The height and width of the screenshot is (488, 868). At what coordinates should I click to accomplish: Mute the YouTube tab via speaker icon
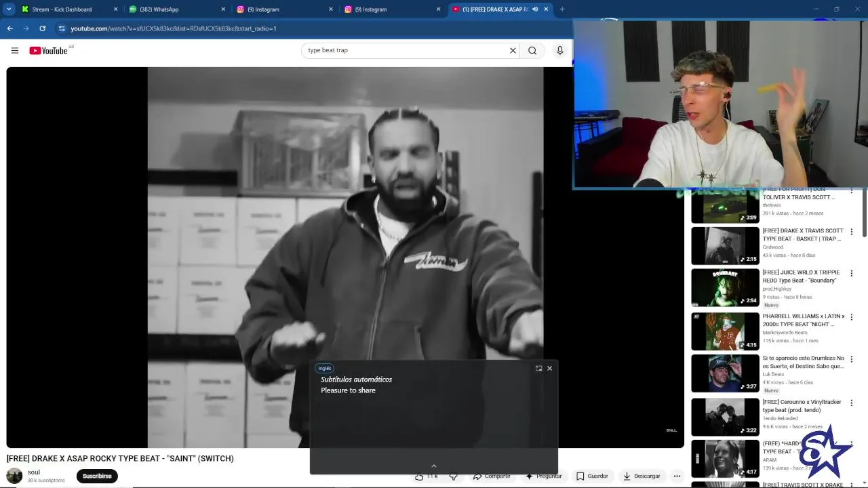535,9
